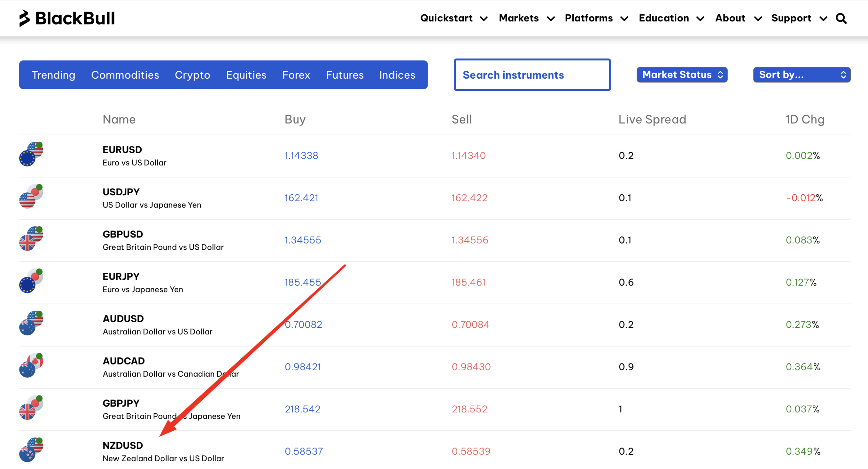Select the NZDUSD currency flag icon

(31, 450)
